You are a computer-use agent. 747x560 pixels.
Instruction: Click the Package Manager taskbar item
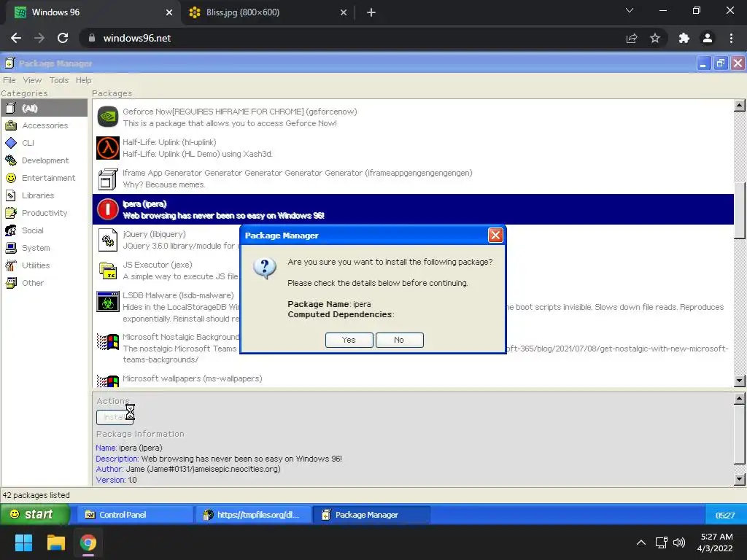pos(371,515)
